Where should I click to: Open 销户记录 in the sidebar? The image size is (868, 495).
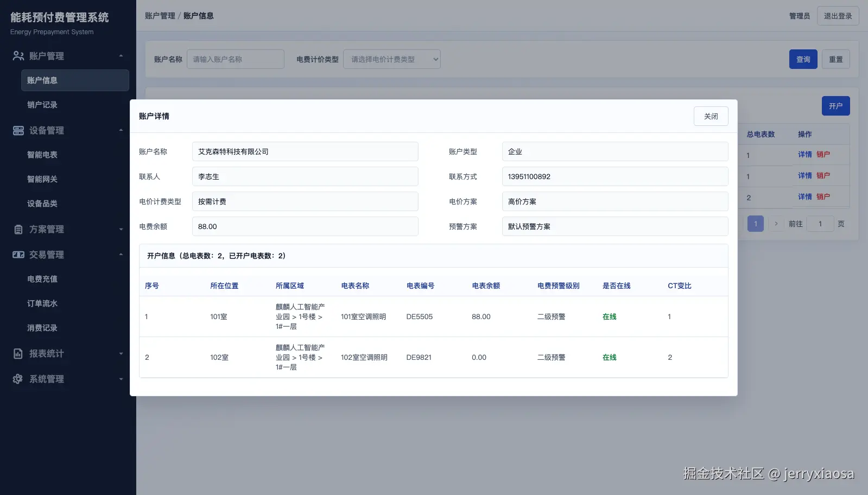[x=42, y=105]
